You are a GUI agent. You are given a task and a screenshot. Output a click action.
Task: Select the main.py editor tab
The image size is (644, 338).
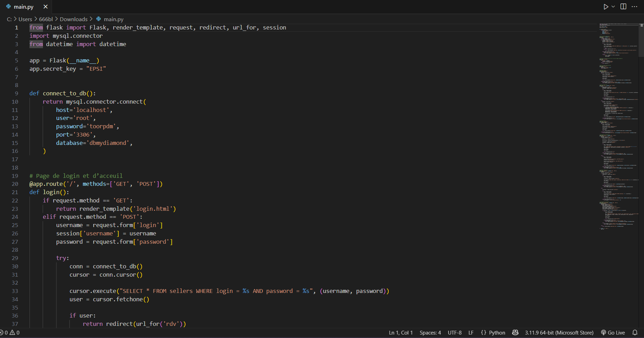(23, 7)
